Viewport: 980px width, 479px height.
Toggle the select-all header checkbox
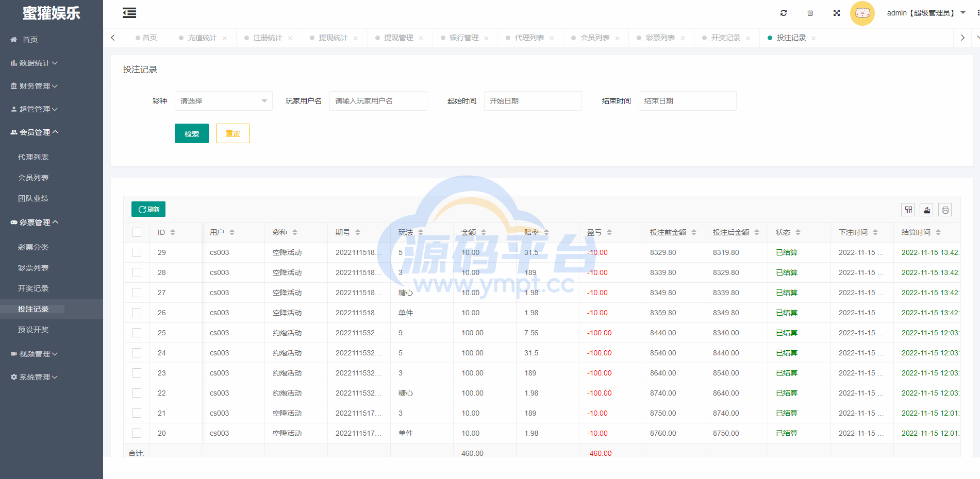coord(137,232)
